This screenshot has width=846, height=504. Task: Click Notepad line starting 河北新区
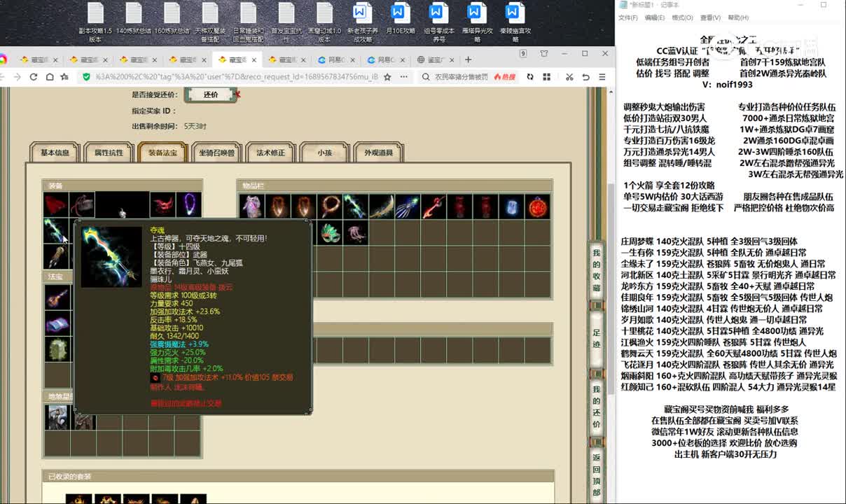pos(728,275)
